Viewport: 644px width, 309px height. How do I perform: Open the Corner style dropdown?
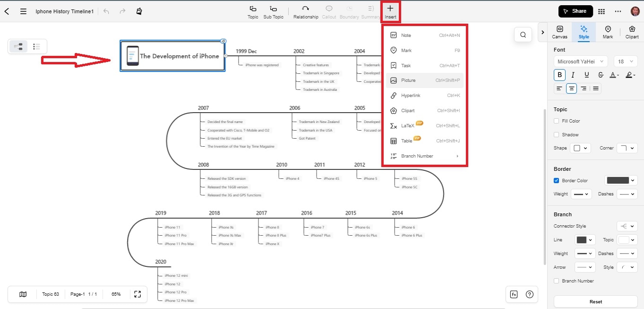pos(627,148)
